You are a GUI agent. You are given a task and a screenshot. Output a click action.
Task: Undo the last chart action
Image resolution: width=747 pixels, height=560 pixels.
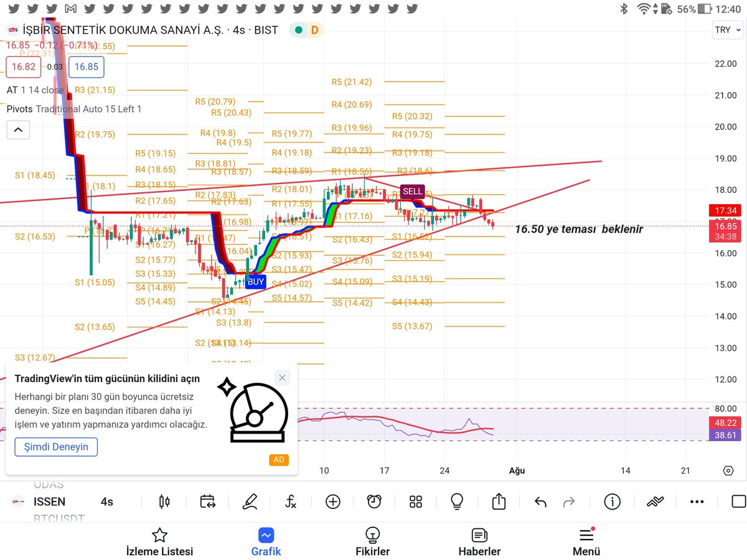click(540, 502)
